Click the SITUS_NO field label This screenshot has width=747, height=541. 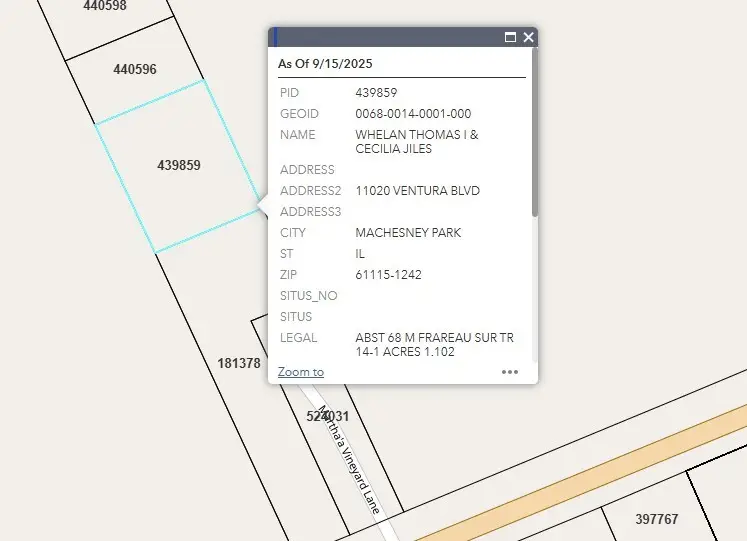309,296
